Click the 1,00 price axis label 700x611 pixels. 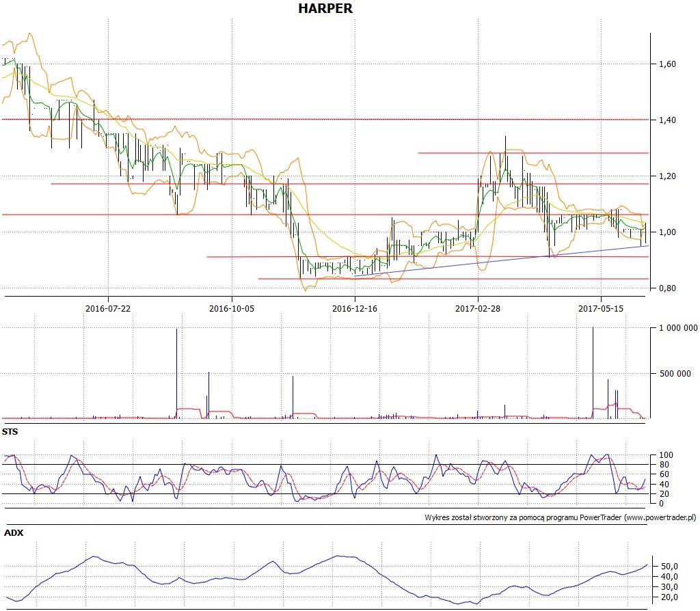(667, 232)
